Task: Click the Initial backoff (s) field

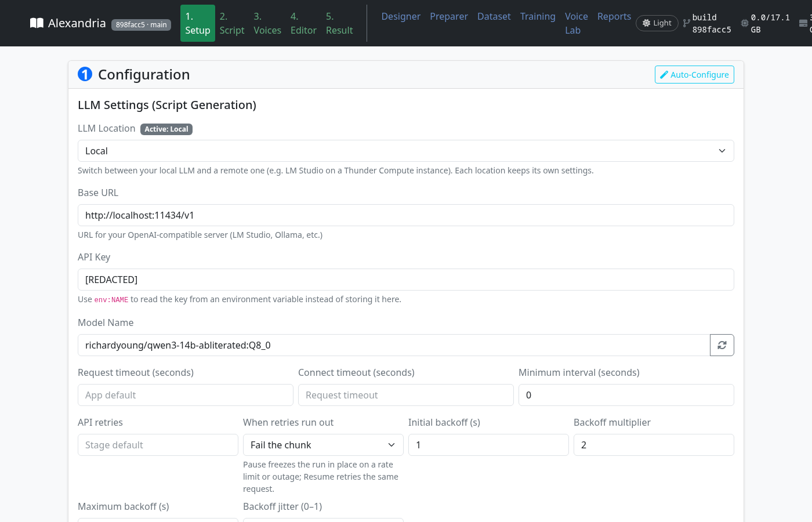Action: click(488, 445)
